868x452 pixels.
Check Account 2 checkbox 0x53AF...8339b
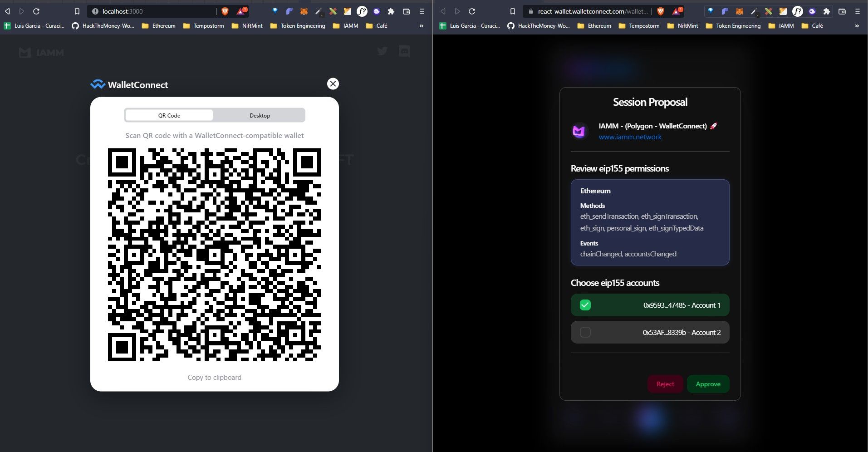point(585,332)
